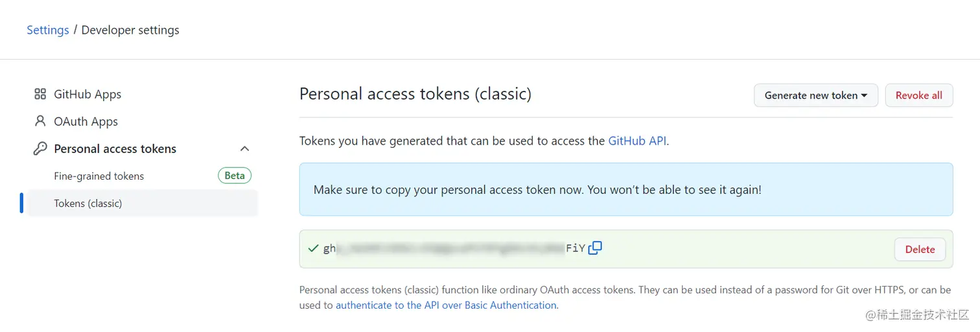The image size is (980, 332).
Task: Click the Revoke all button
Action: click(918, 95)
